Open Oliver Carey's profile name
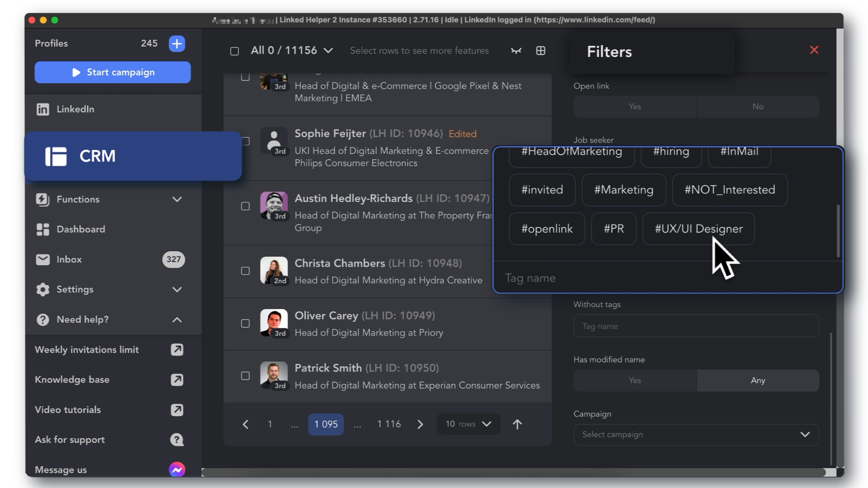 (326, 316)
